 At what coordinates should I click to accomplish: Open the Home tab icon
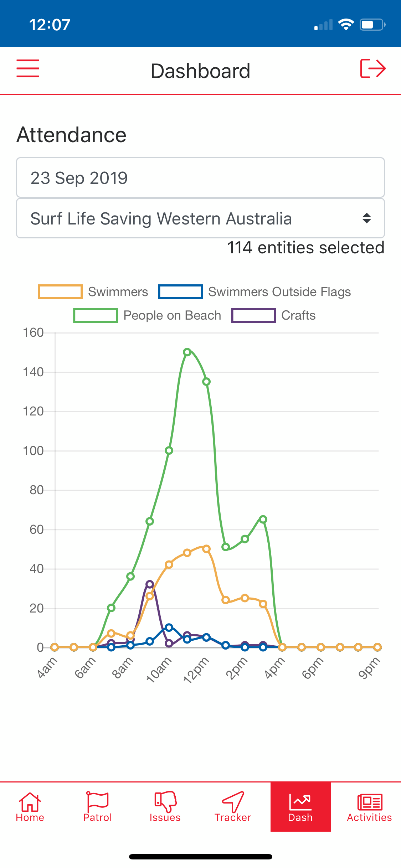point(30,802)
